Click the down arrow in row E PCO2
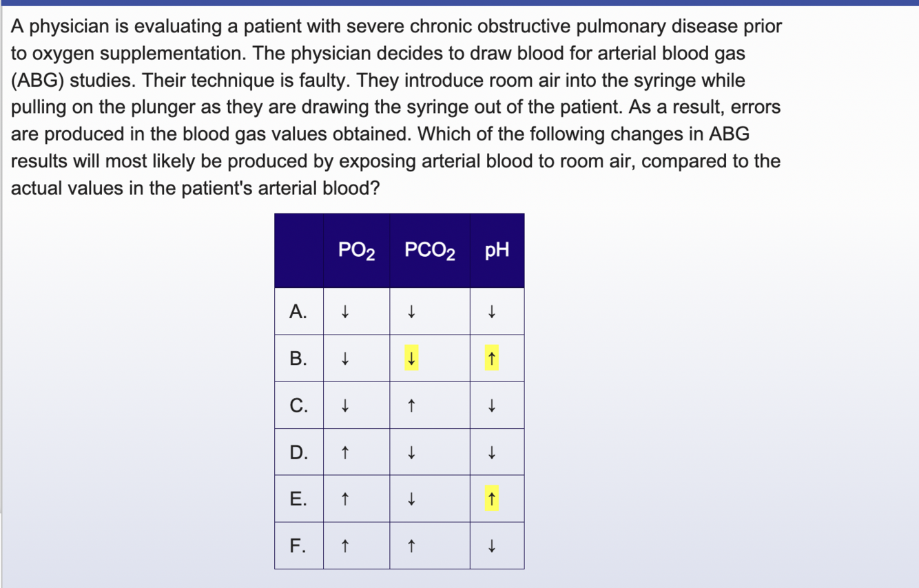The height and width of the screenshot is (588, 919). click(x=411, y=499)
